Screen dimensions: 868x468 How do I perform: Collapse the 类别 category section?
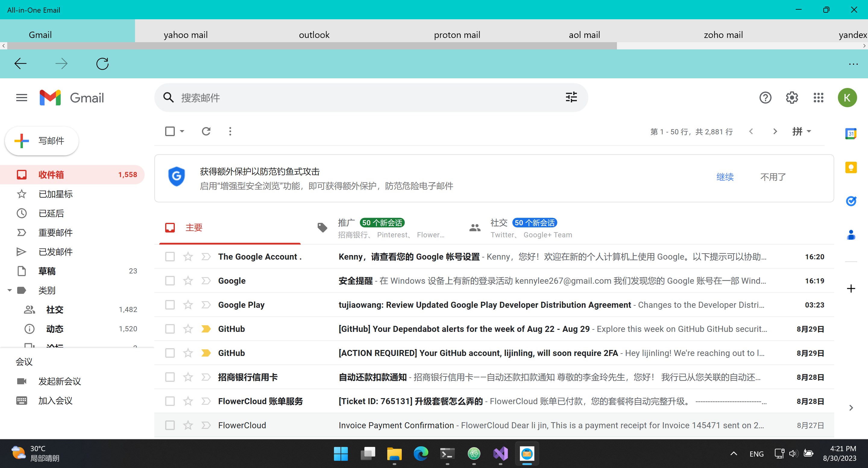(9, 290)
